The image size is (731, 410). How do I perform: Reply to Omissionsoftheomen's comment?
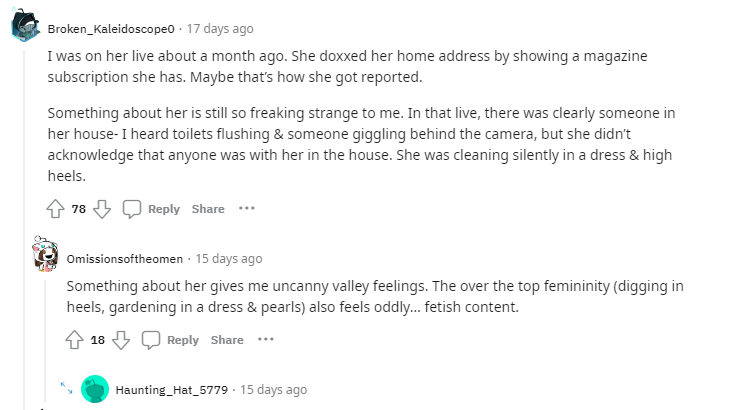[x=171, y=340]
